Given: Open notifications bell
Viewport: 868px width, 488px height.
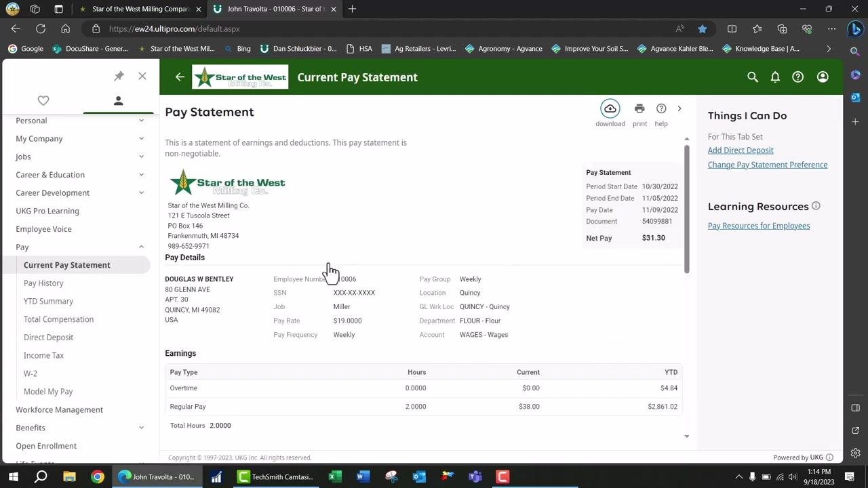Looking at the screenshot, I should coord(775,77).
